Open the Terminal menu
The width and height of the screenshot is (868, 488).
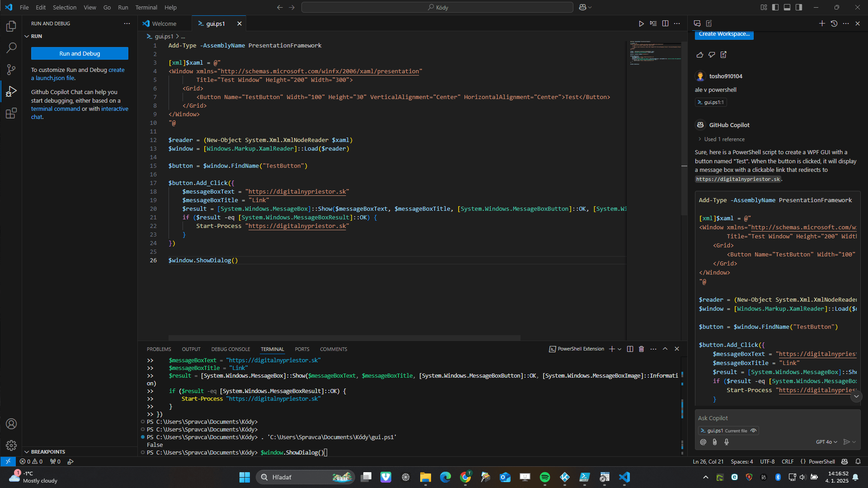point(146,7)
